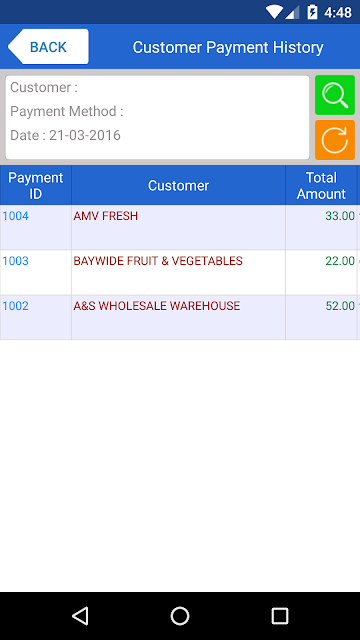This screenshot has width=360, height=640.
Task: Select A&S WHOLESALE WAREHOUSE row
Action: 180,317
